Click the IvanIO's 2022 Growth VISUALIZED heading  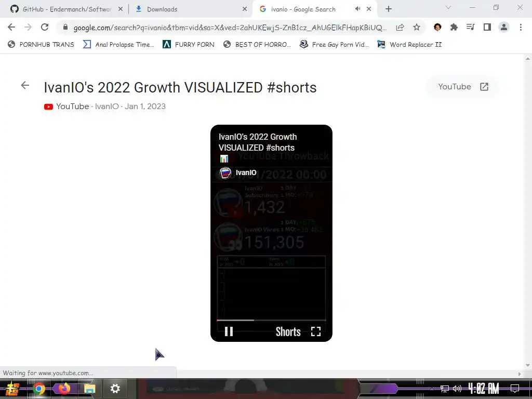180,87
